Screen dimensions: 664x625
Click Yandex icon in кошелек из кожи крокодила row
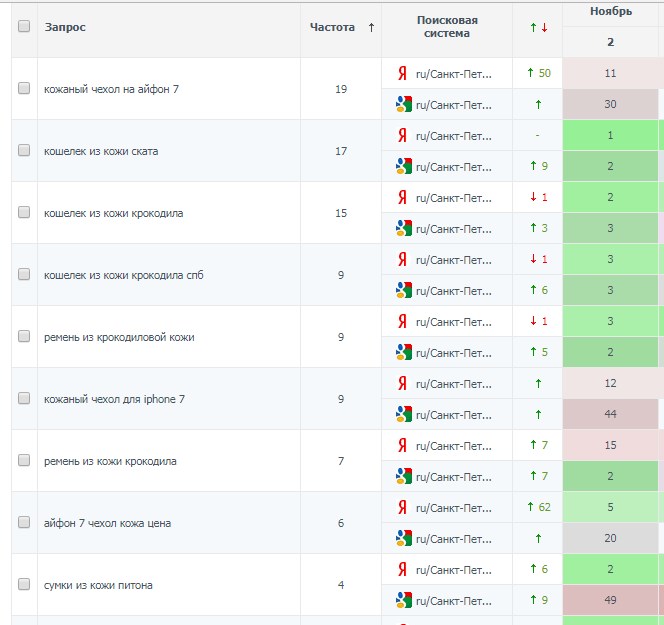(402, 197)
